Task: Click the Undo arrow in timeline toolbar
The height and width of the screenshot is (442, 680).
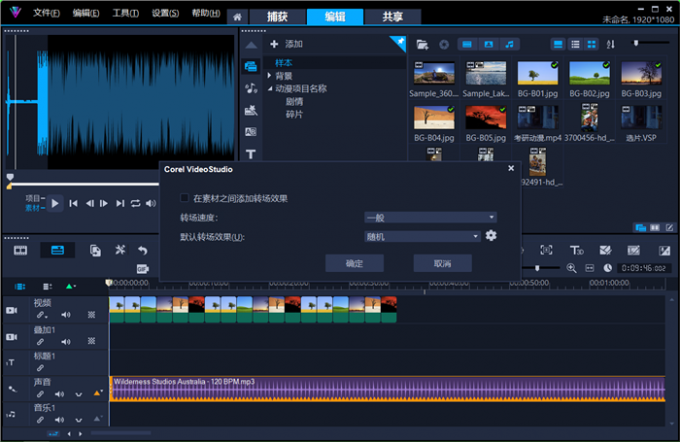Action: coord(143,250)
